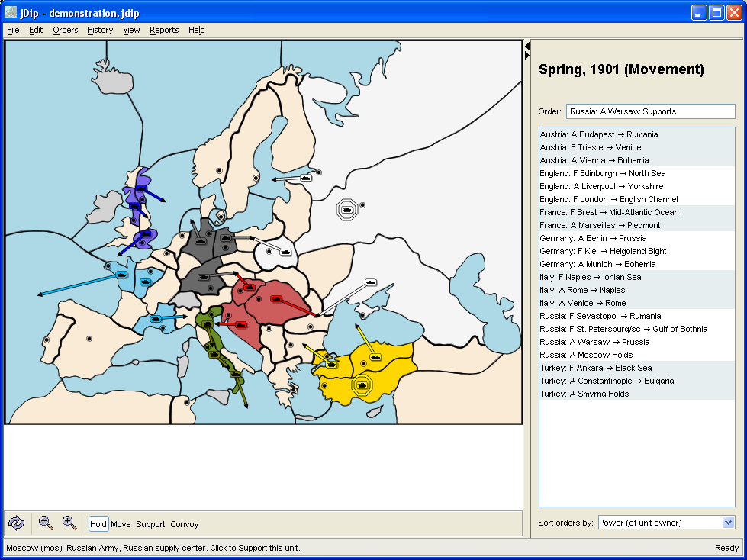Select the English army in Liverpool
This screenshot has width=747, height=560.
pyautogui.click(x=135, y=206)
